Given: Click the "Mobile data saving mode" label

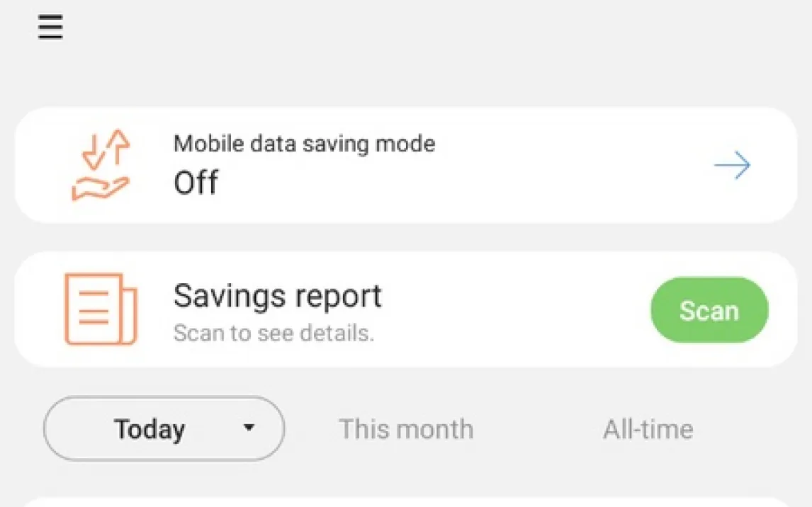Looking at the screenshot, I should click(x=304, y=144).
